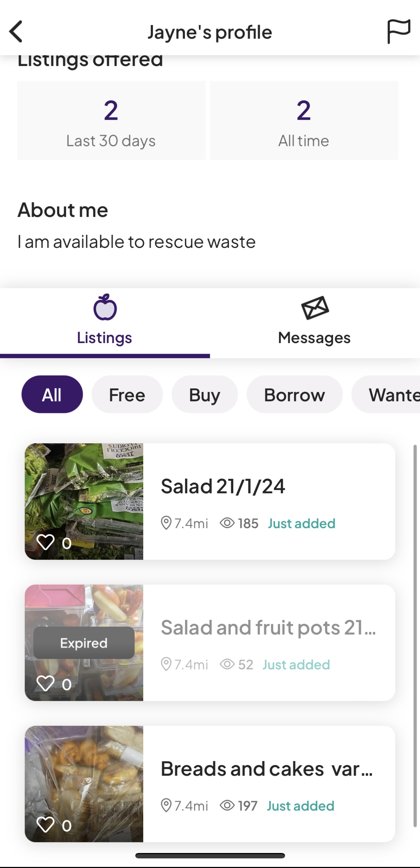This screenshot has height=868, width=420.
Task: Tap the back arrow icon
Action: (x=16, y=32)
